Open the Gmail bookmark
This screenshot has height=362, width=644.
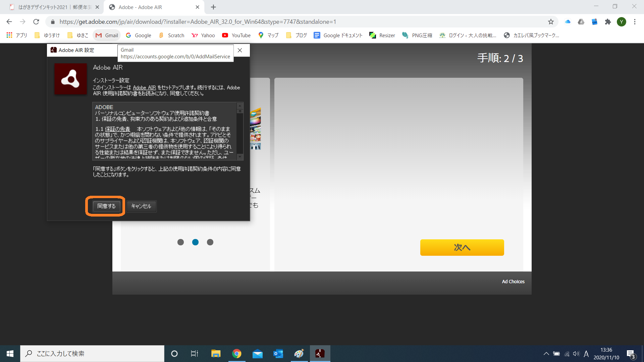pos(107,35)
